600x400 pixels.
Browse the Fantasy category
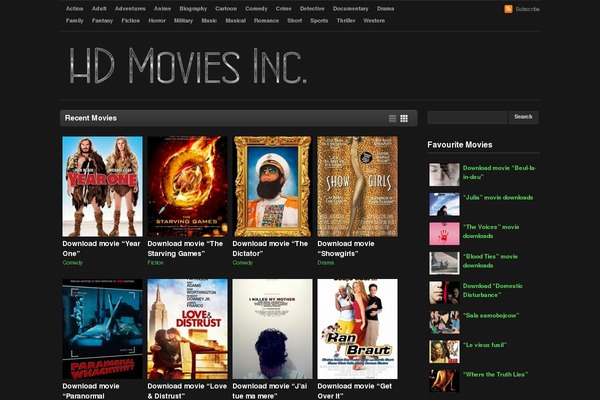pos(102,21)
